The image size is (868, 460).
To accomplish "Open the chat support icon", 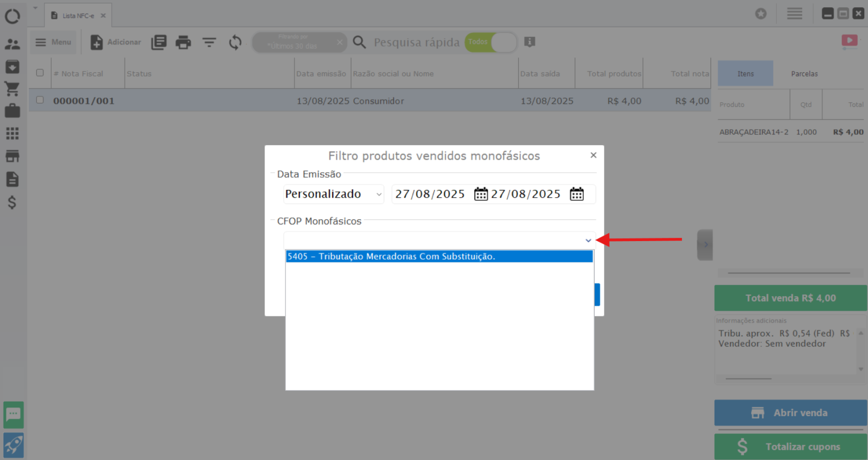I will tap(13, 415).
